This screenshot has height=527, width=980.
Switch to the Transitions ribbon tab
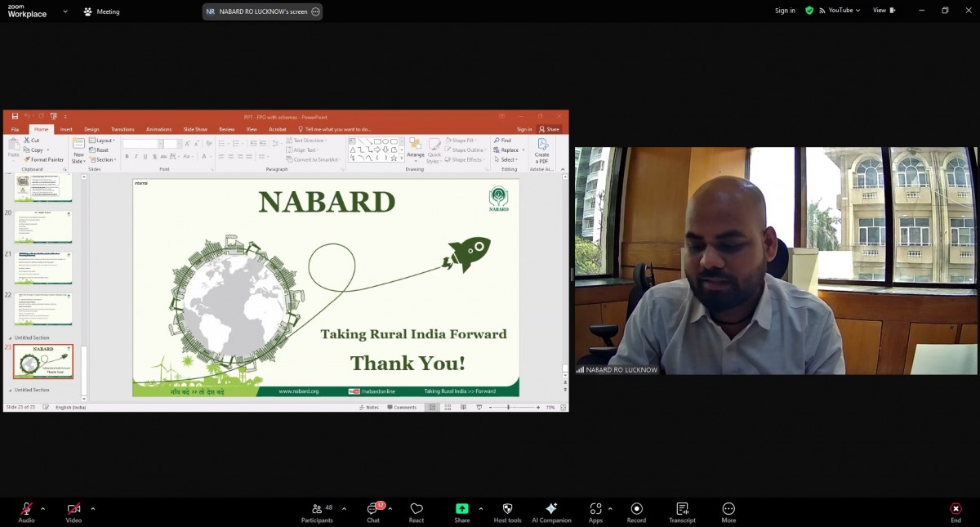click(122, 129)
